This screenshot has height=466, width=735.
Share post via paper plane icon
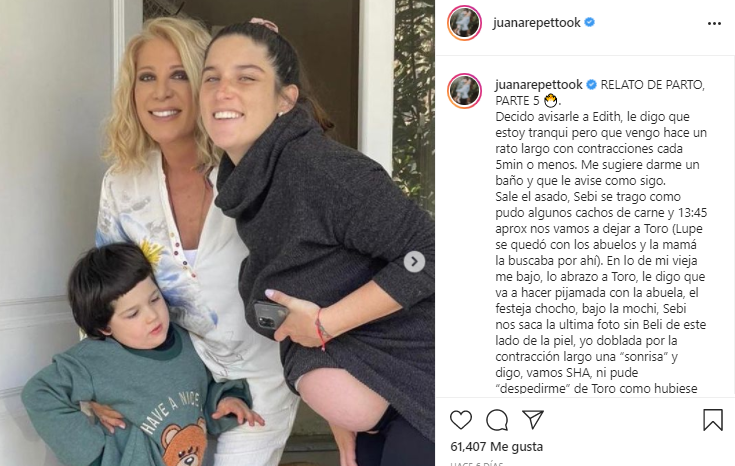pyautogui.click(x=533, y=420)
